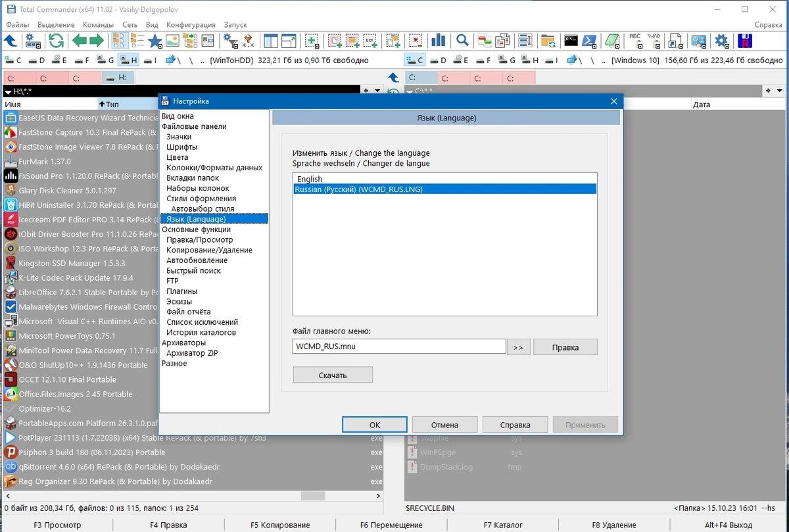This screenshot has height=532, width=789.
Task: Open right panel directory history dropdown arrow
Action: pyautogui.click(x=780, y=91)
